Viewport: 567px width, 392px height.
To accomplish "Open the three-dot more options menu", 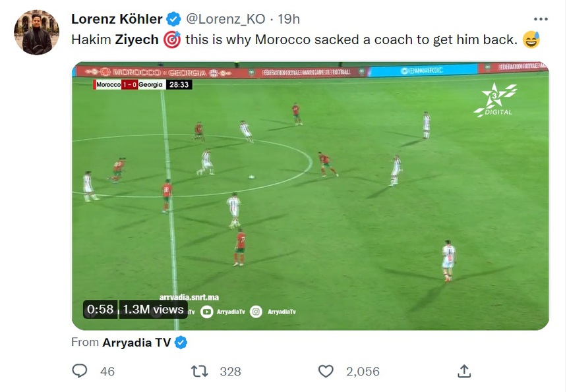I will 541,19.
